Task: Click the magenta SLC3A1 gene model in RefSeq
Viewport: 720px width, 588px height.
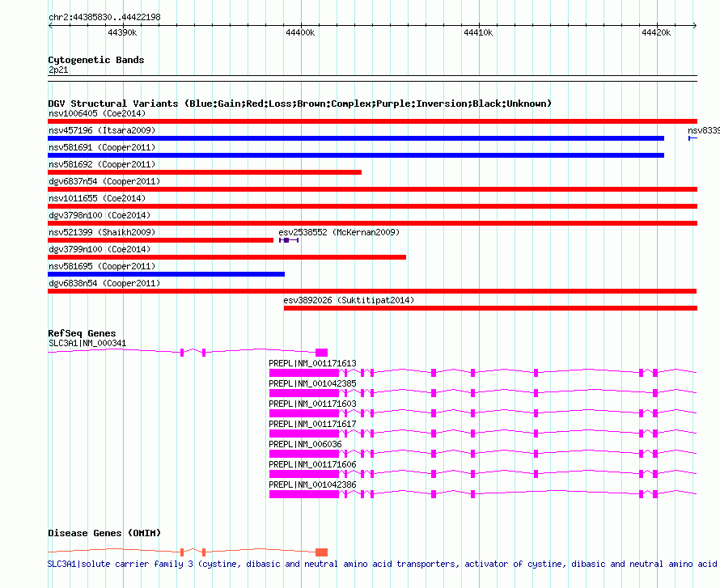Action: pos(188,352)
